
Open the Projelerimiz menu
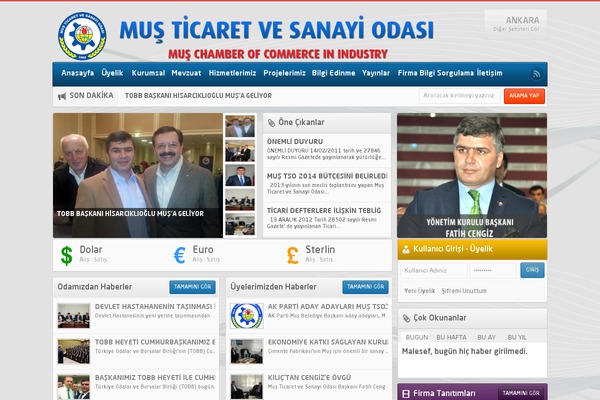tap(284, 73)
